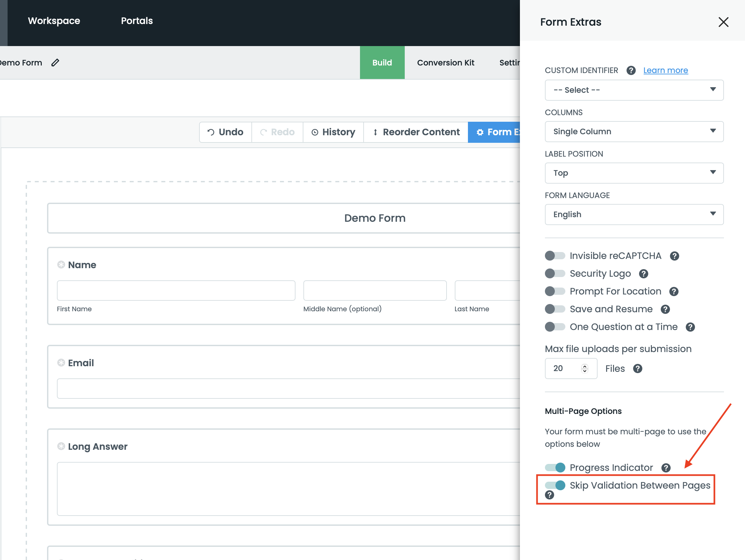Open the Custom Identifier select dropdown
Viewport: 745px width, 560px height.
634,90
